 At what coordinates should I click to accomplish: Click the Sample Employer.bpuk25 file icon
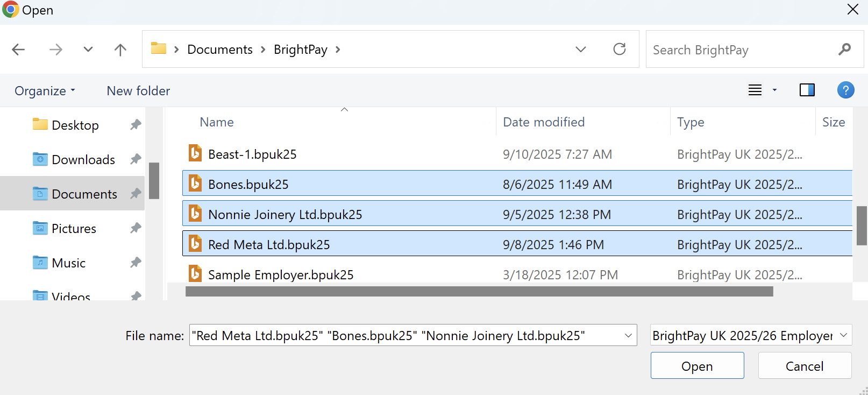coord(195,274)
